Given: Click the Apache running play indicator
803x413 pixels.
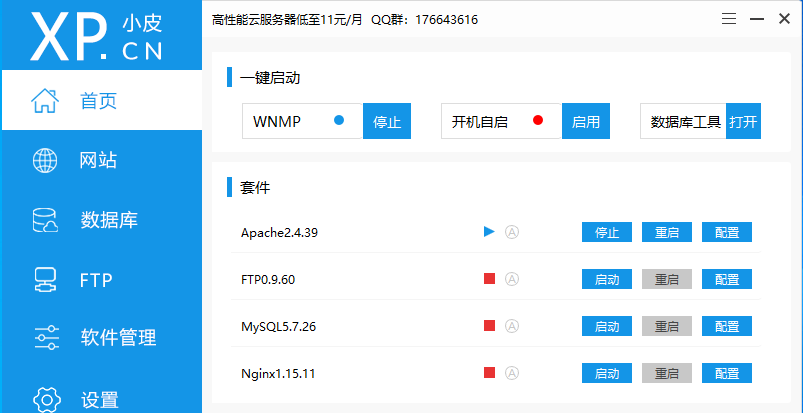Looking at the screenshot, I should pos(489,232).
